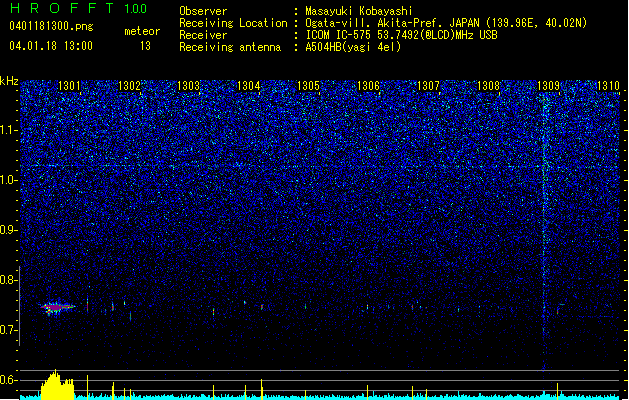This screenshot has height=400, width=629.
Task: Click the HROFFT 1.0.0 title text
Action: pos(79,8)
